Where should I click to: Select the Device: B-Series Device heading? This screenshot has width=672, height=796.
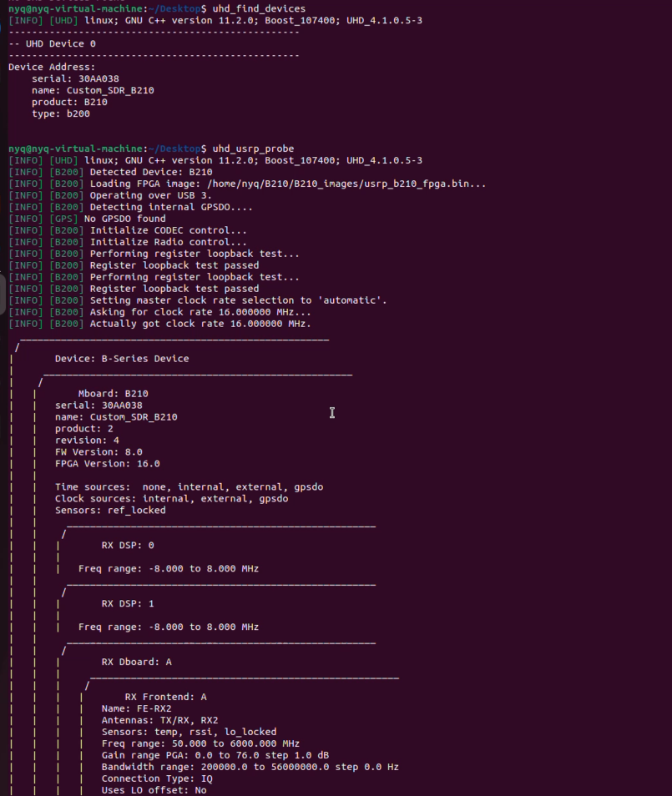[x=122, y=359]
